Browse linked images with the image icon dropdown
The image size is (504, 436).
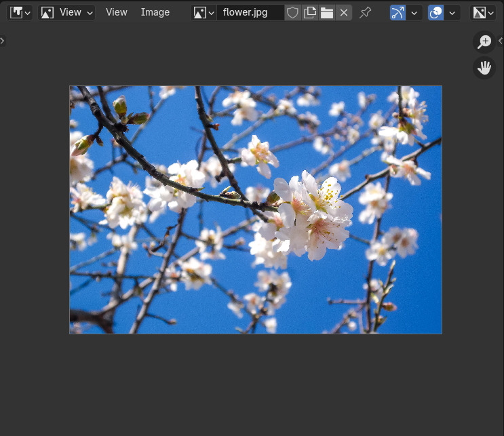click(x=203, y=13)
